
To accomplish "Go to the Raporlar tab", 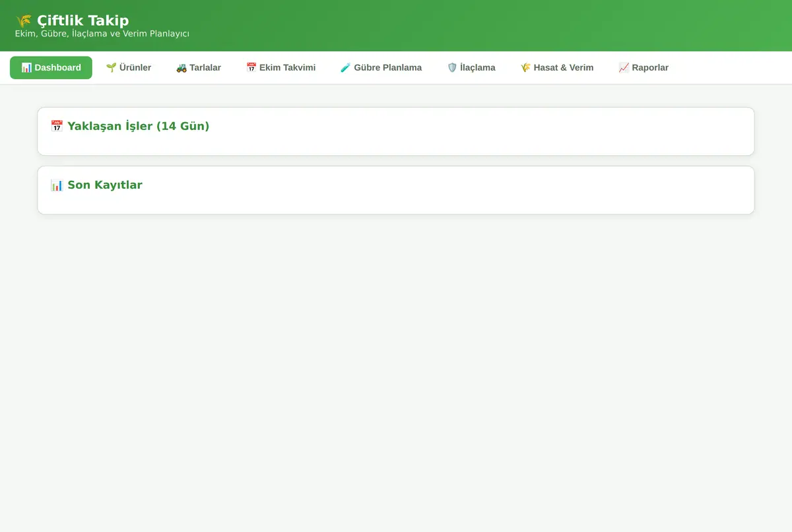I will (x=643, y=67).
